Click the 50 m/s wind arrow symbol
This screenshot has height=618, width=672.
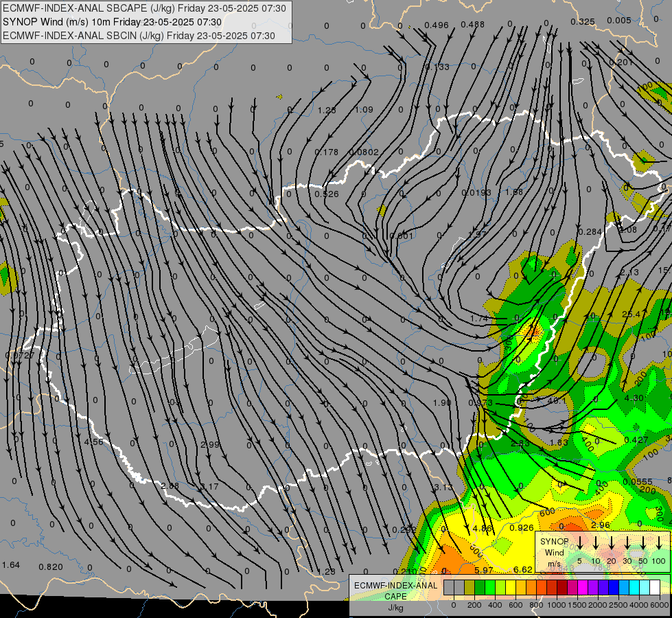point(643,542)
